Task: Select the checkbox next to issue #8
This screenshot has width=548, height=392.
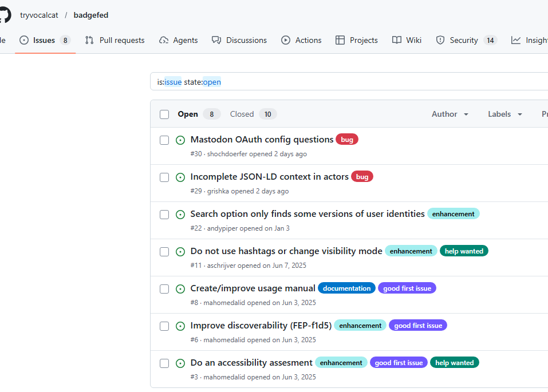Action: (164, 289)
